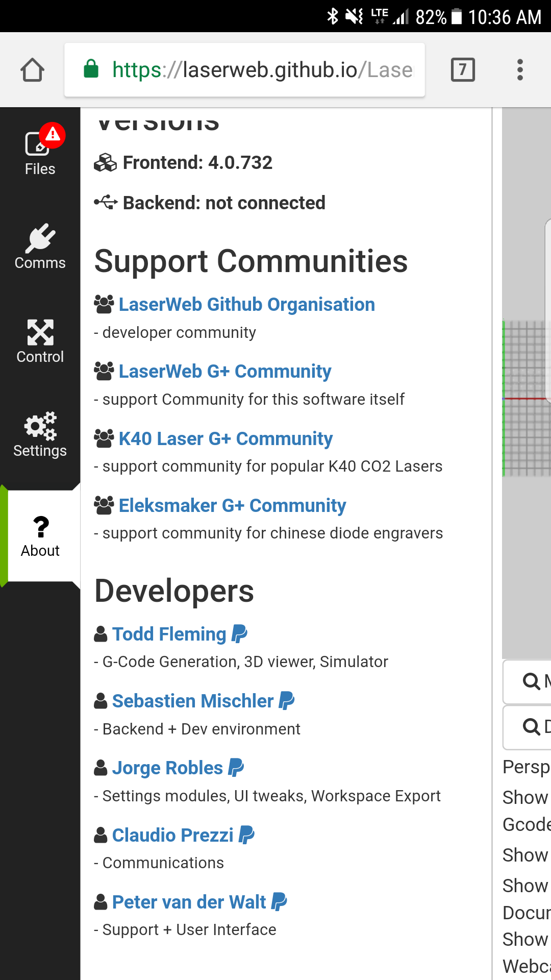
Task: Tap person icon beside Todd Fleming
Action: tap(101, 634)
